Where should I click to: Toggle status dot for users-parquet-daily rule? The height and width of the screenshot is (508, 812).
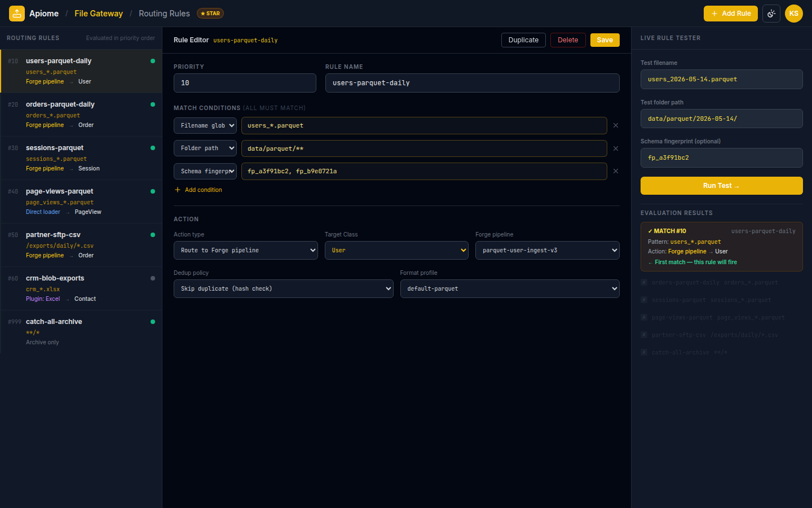coord(153,61)
